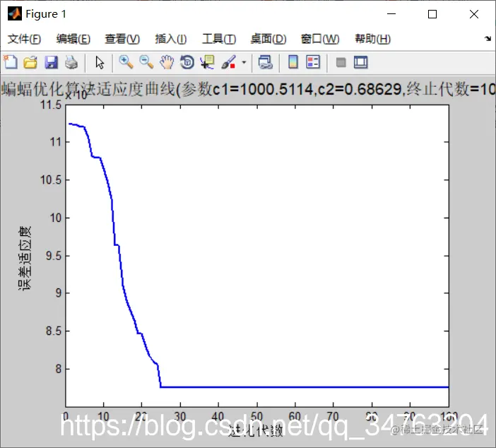
Task: Choose the Data Cursor tool
Action: point(208,62)
